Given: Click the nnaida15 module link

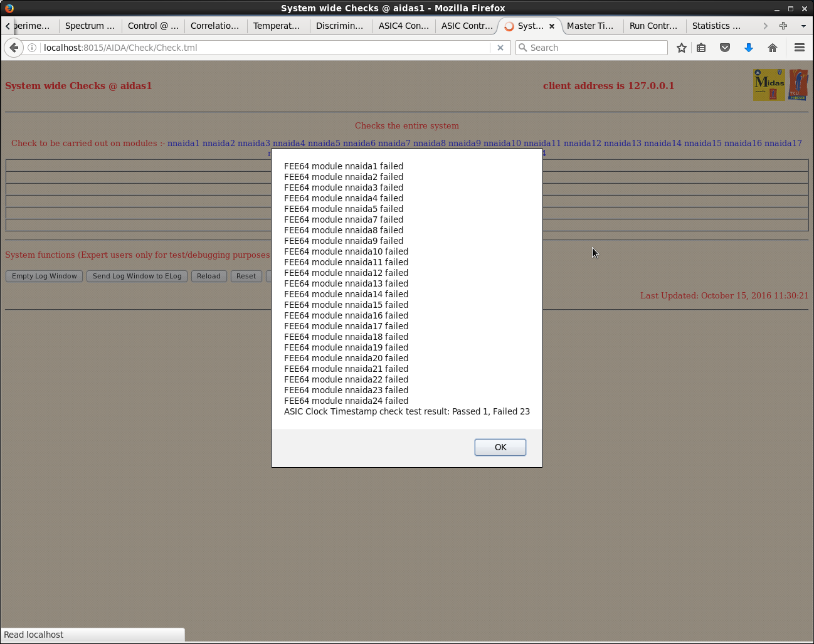Looking at the screenshot, I should coord(703,143).
